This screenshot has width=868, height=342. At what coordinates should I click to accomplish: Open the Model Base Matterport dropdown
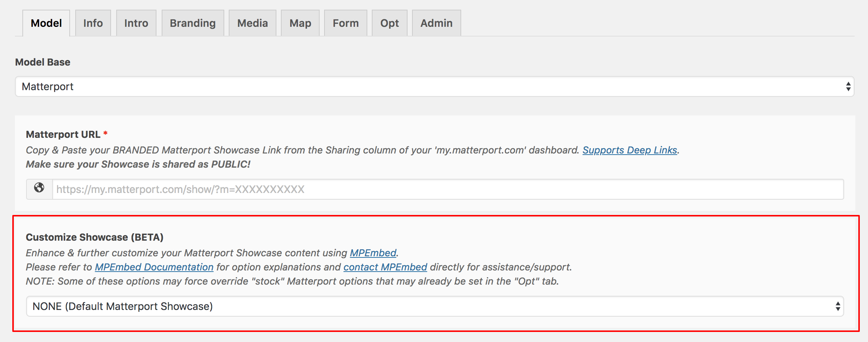434,86
